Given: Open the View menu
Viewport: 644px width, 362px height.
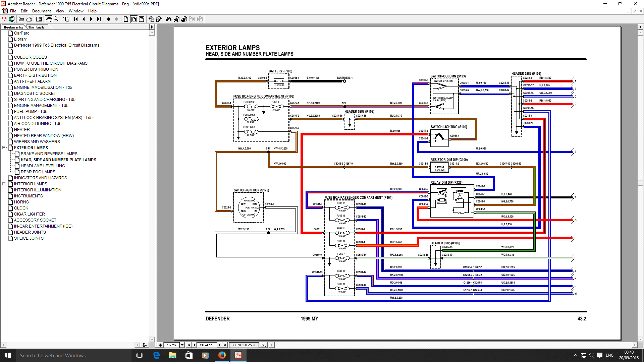Looking at the screenshot, I should (x=60, y=11).
